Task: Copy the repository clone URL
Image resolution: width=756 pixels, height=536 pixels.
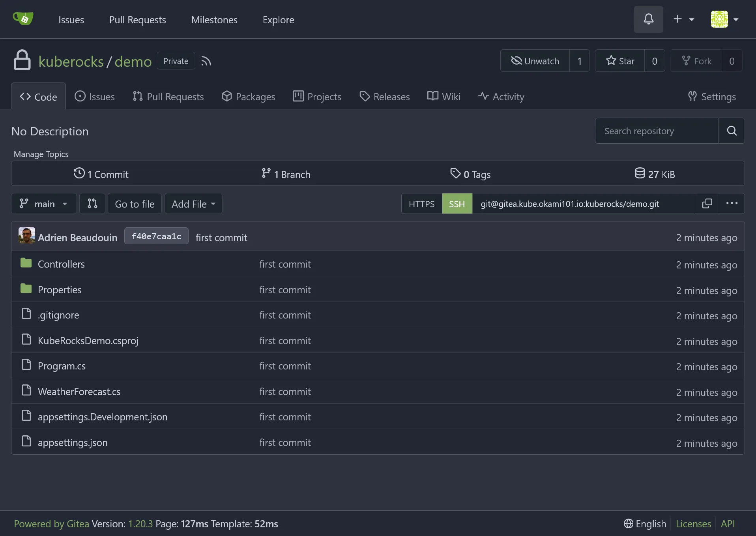Action: (x=707, y=204)
